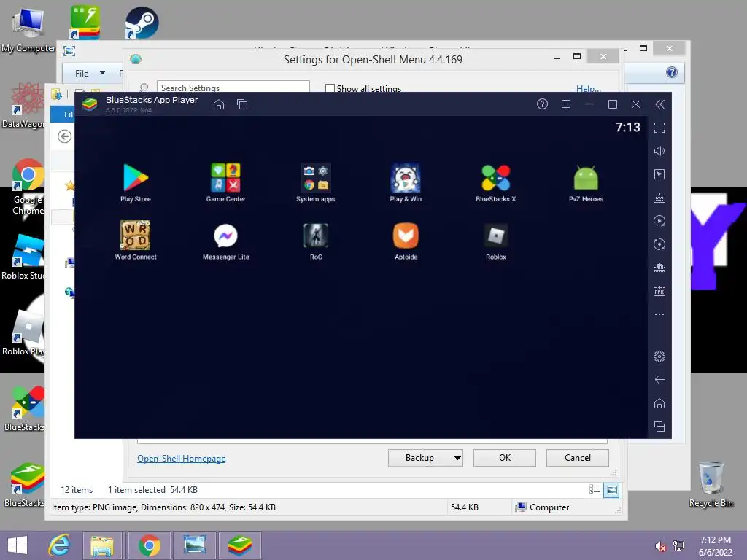Image resolution: width=747 pixels, height=560 pixels.
Task: Open Steam desktop shortcut
Action: 142,23
